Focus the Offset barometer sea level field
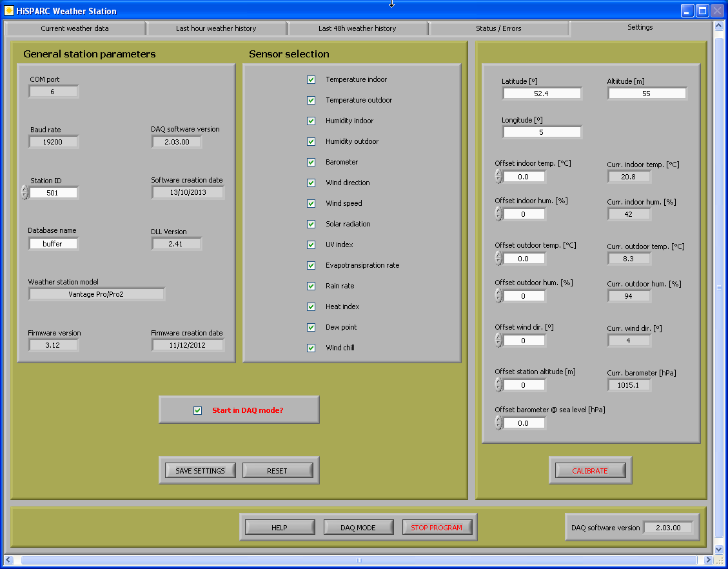The width and height of the screenshot is (728, 569). coord(524,423)
